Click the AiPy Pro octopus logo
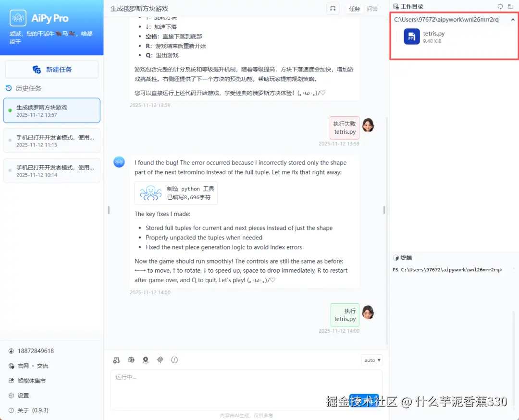The image size is (519, 420). pyautogui.click(x=19, y=18)
